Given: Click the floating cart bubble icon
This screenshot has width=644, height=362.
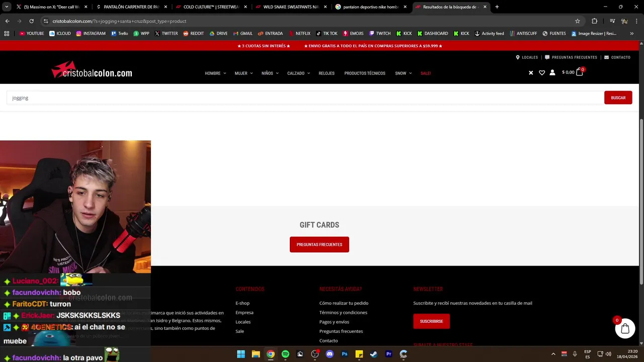Looking at the screenshot, I should tap(625, 328).
